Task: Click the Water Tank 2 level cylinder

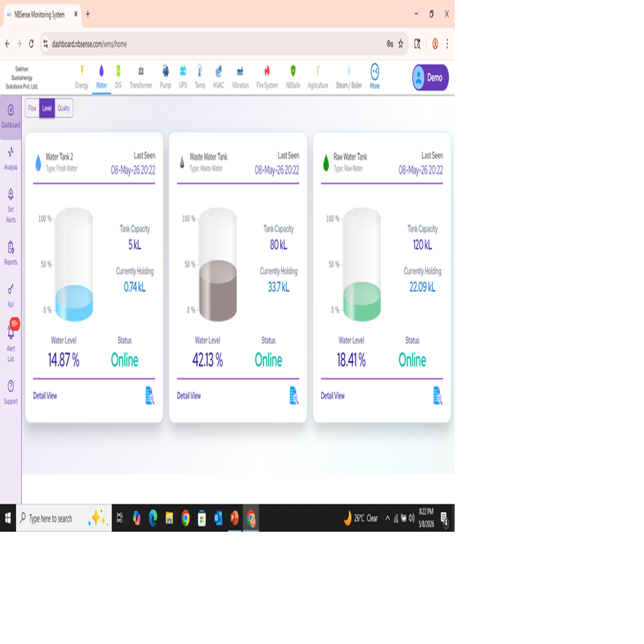Action: click(74, 264)
